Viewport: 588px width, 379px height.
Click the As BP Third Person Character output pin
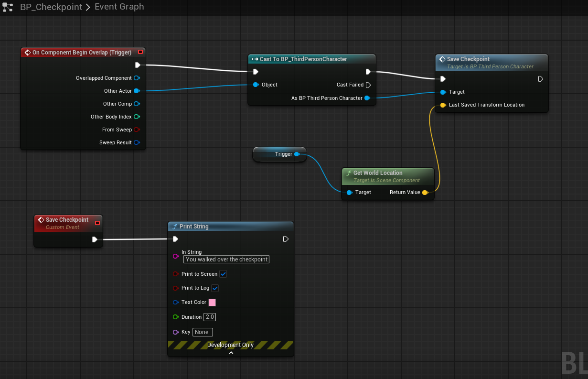367,98
